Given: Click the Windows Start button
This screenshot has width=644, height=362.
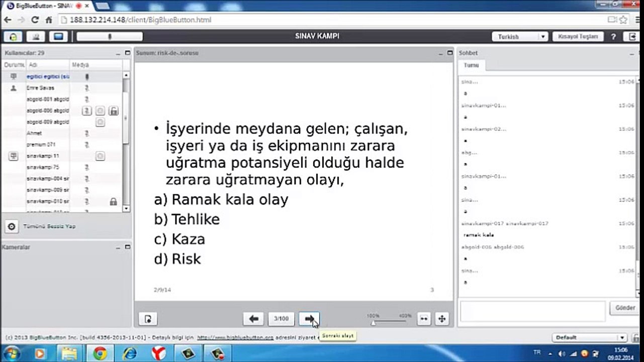Looking at the screenshot, I should pos(11,353).
